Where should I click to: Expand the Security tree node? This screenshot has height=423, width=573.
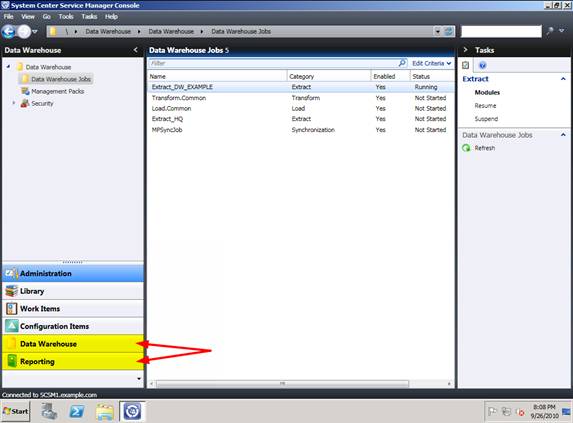[14, 103]
